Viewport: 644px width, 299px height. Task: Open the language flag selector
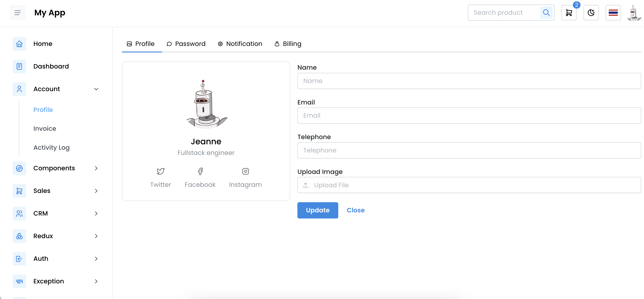[613, 12]
